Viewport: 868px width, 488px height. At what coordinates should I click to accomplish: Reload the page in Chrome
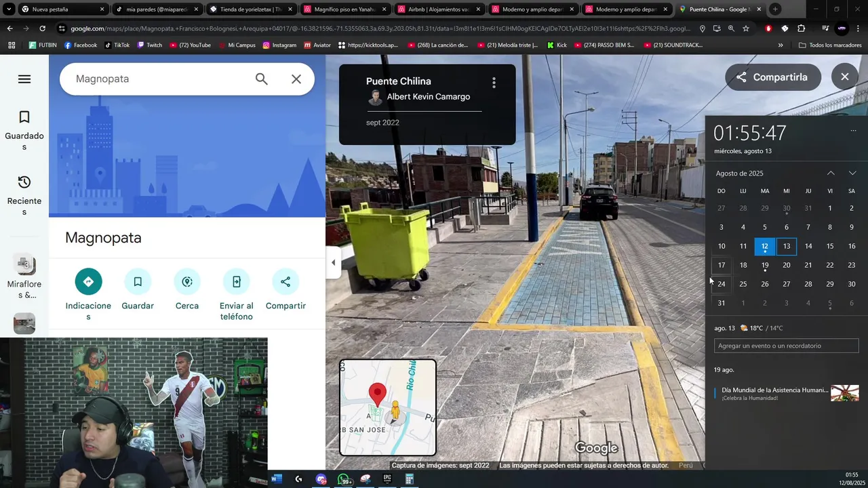[42, 28]
